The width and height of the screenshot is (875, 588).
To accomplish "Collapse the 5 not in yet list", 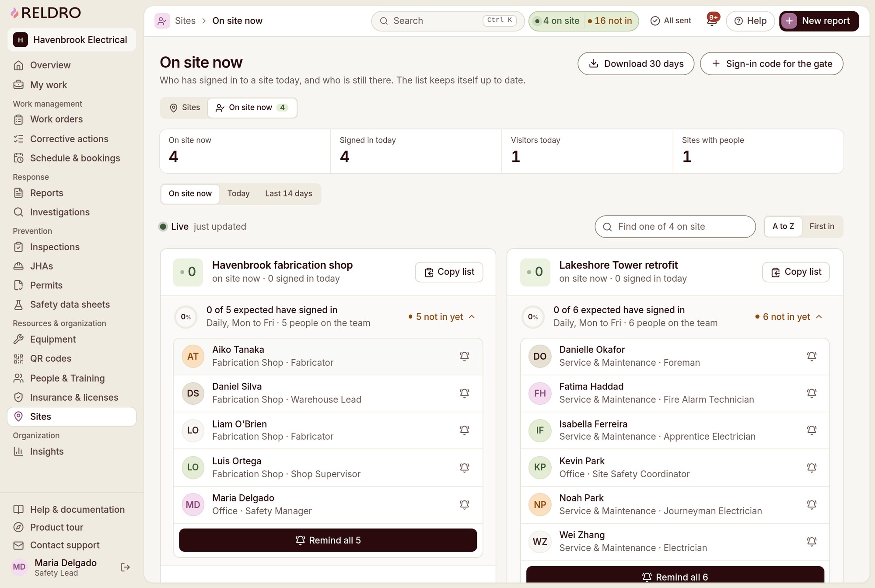I will coord(442,317).
